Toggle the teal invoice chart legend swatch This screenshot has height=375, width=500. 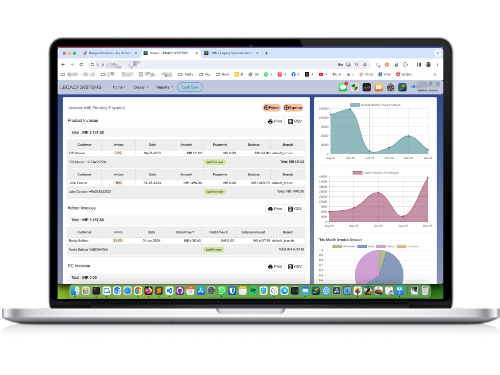[355, 105]
